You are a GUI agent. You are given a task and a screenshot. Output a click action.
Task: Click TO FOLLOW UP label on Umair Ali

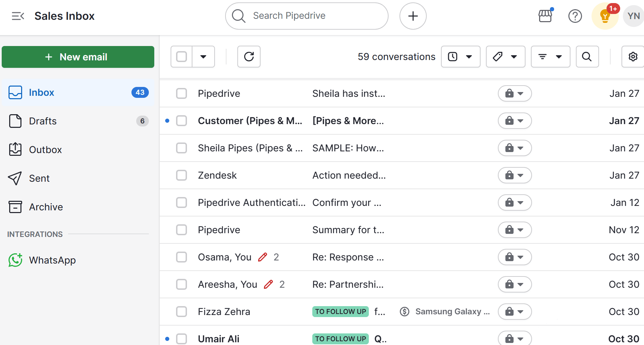pyautogui.click(x=341, y=339)
